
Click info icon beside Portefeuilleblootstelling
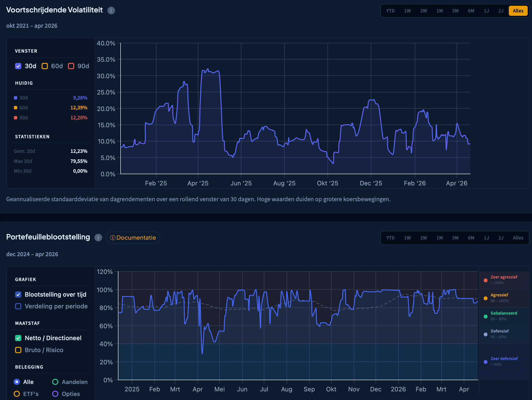(x=98, y=238)
